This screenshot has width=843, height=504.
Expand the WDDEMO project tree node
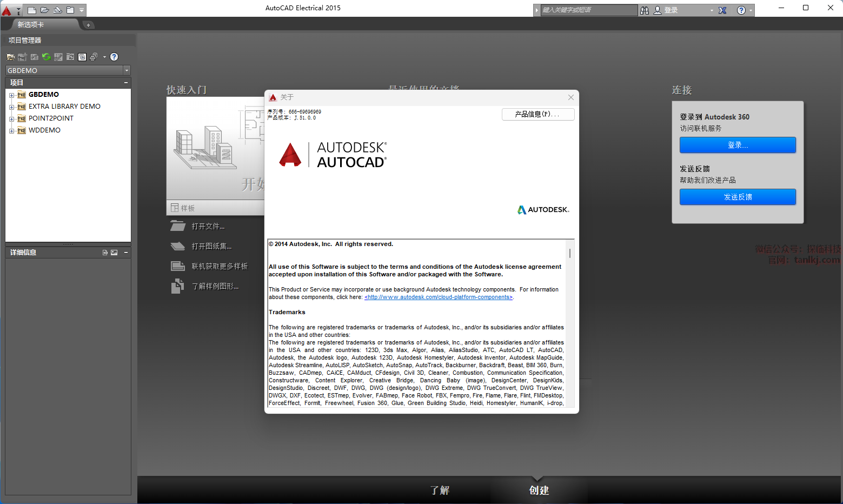(x=11, y=131)
